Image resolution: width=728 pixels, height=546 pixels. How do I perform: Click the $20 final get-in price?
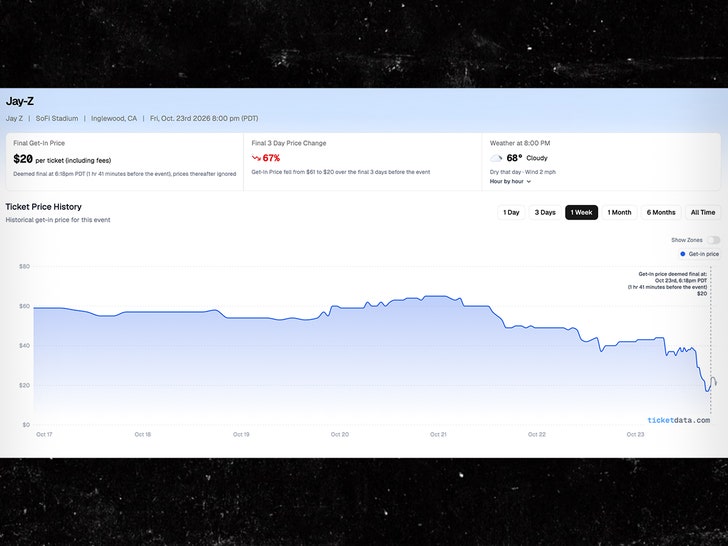[23, 159]
